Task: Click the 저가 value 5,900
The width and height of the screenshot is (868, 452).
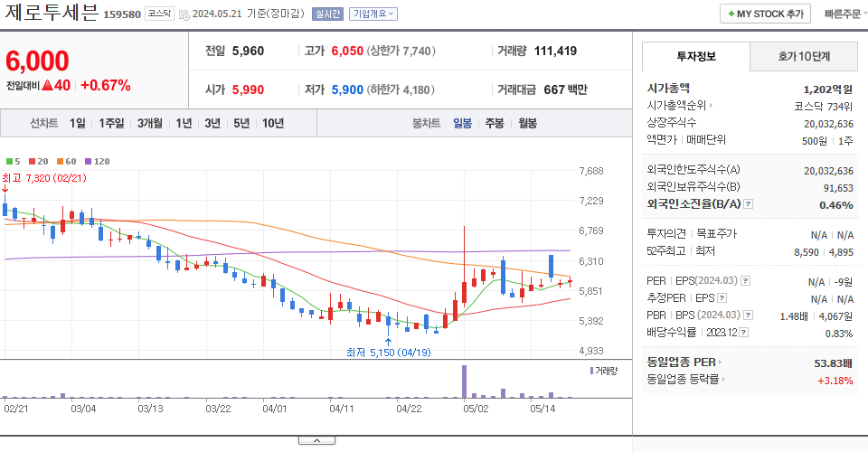Action: pos(347,89)
